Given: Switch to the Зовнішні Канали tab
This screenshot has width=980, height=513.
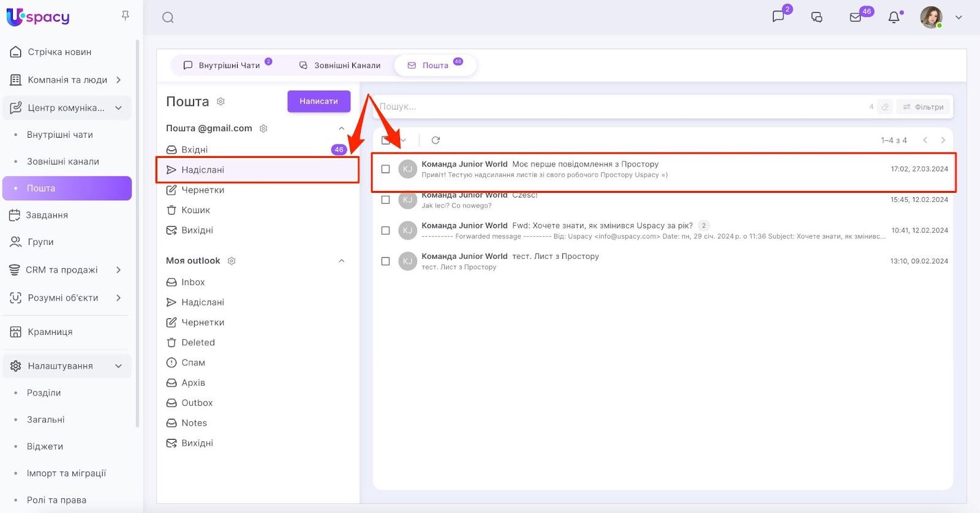Looking at the screenshot, I should (340, 66).
